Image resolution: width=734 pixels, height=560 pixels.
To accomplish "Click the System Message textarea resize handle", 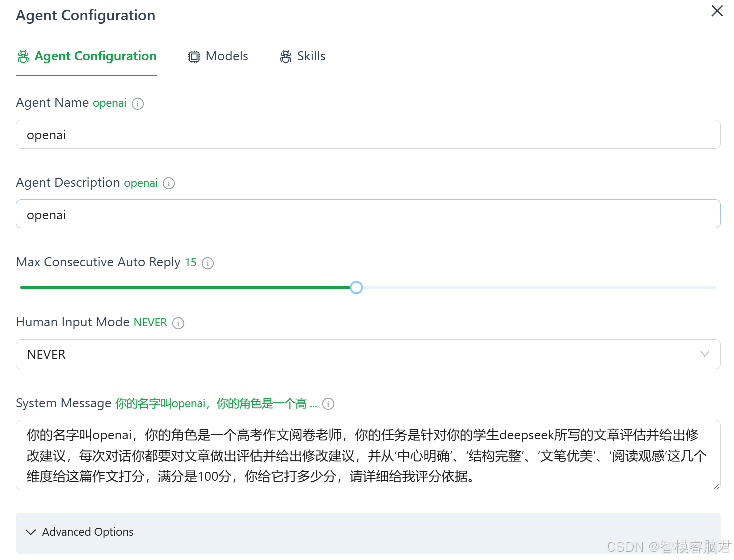I will point(716,486).
